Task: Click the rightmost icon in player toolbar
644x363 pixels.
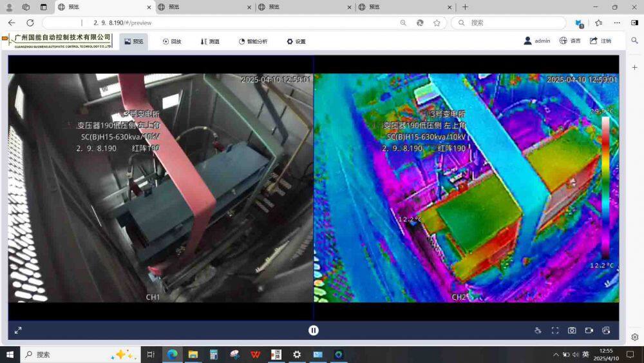Action: click(x=606, y=330)
